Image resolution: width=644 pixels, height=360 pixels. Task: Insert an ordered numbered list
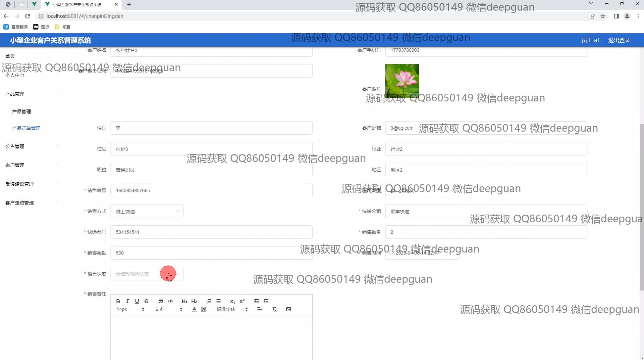tap(209, 301)
